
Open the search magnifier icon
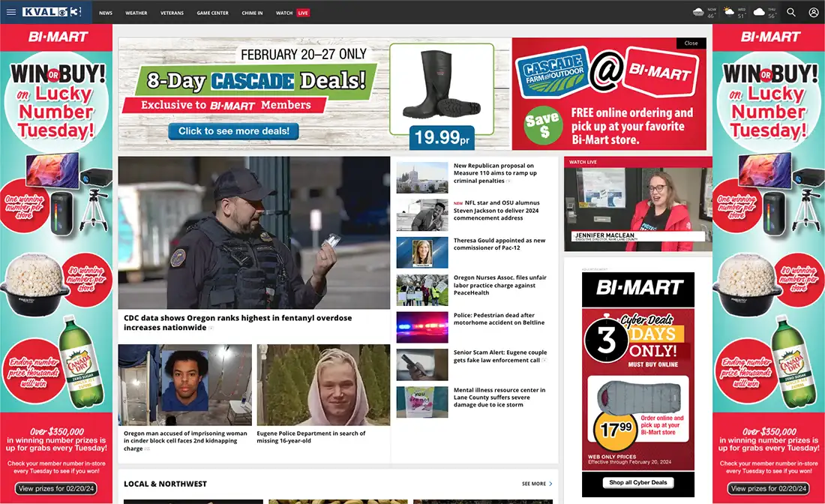coord(790,12)
